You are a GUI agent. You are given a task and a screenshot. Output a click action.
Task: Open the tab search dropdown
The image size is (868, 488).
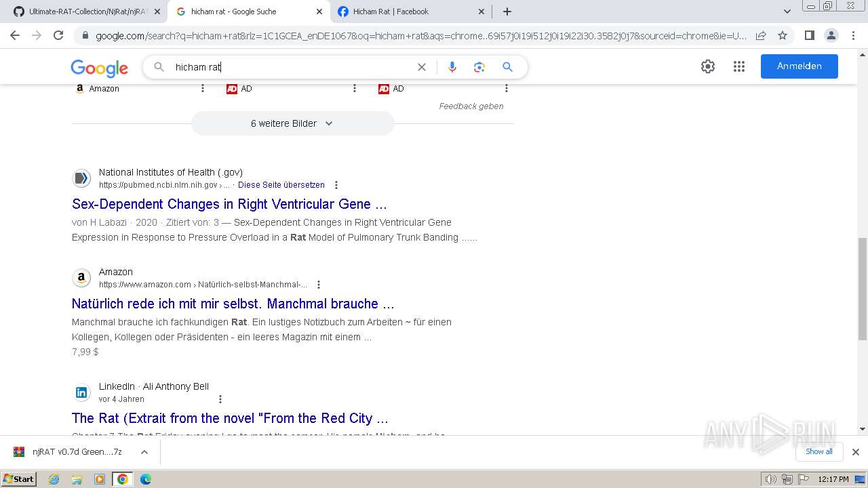pyautogui.click(x=787, y=12)
